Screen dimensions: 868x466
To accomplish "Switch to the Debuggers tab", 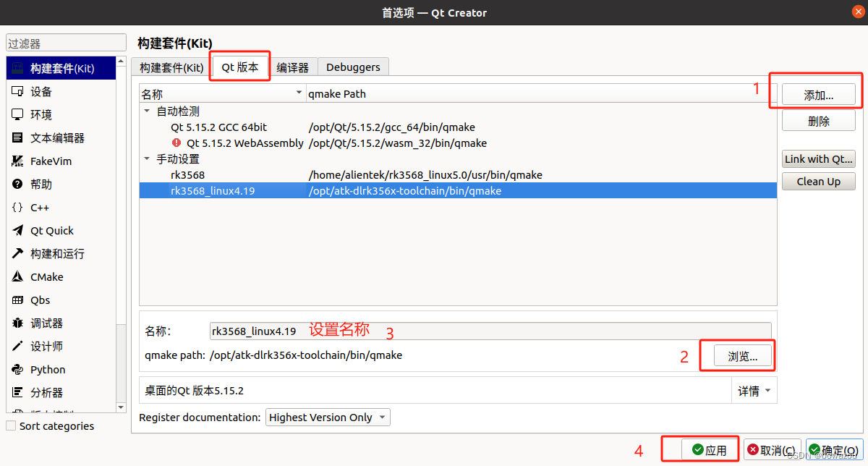I will (353, 67).
